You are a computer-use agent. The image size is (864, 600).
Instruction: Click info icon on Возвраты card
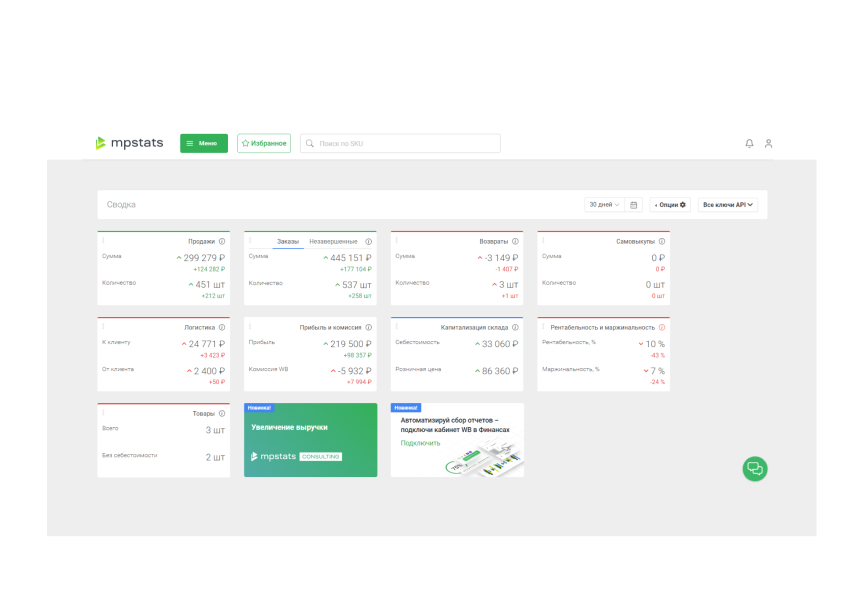coord(515,241)
